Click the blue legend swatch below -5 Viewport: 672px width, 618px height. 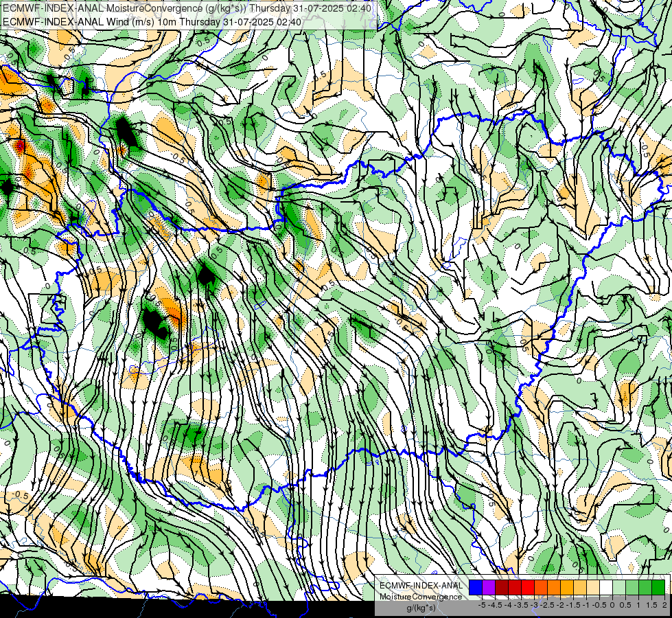(476, 587)
